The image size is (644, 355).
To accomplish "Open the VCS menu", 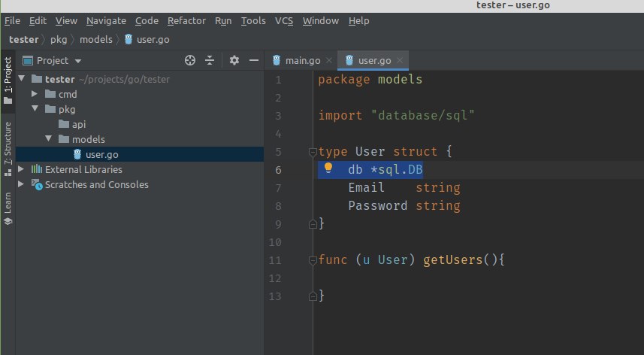I will [x=284, y=20].
